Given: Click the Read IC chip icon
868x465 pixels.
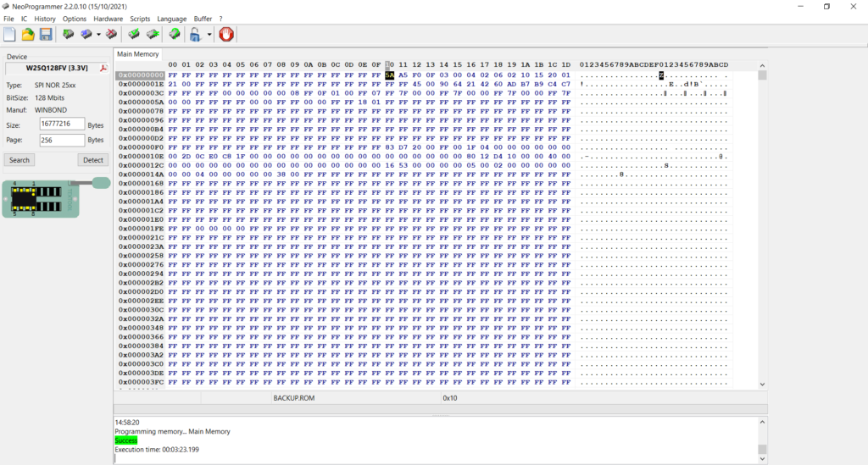Looking at the screenshot, I should tap(68, 35).
